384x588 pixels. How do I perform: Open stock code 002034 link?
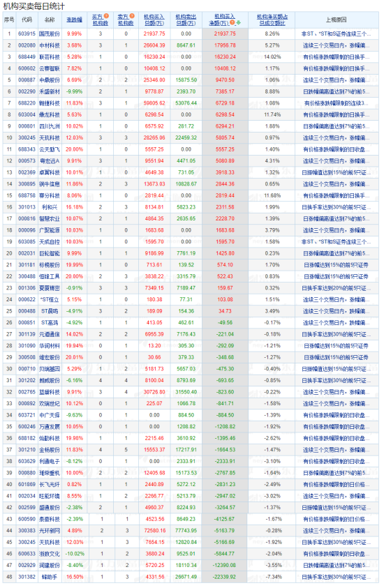[27, 496]
